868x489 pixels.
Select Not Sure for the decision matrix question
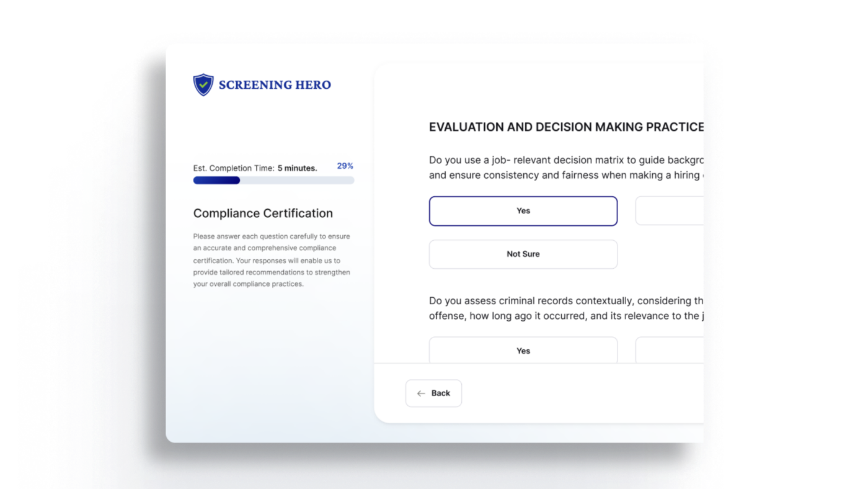pos(523,254)
